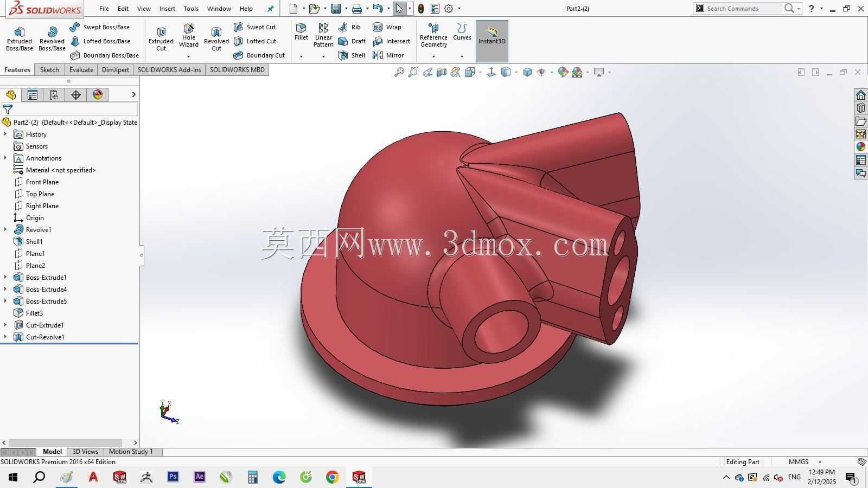Click the Section View icon
This screenshot has width=868, height=488.
(442, 72)
